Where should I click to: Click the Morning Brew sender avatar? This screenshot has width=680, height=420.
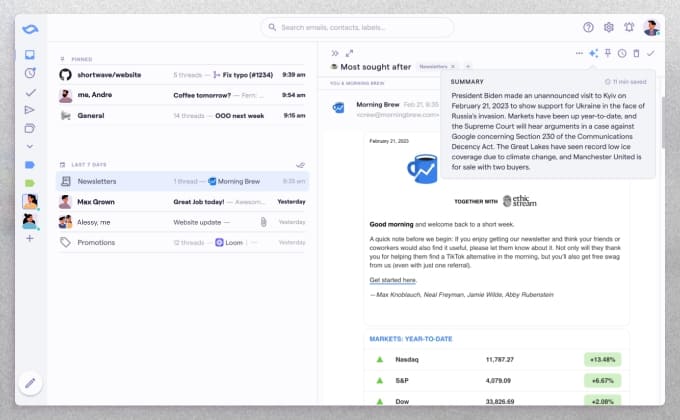click(x=338, y=107)
